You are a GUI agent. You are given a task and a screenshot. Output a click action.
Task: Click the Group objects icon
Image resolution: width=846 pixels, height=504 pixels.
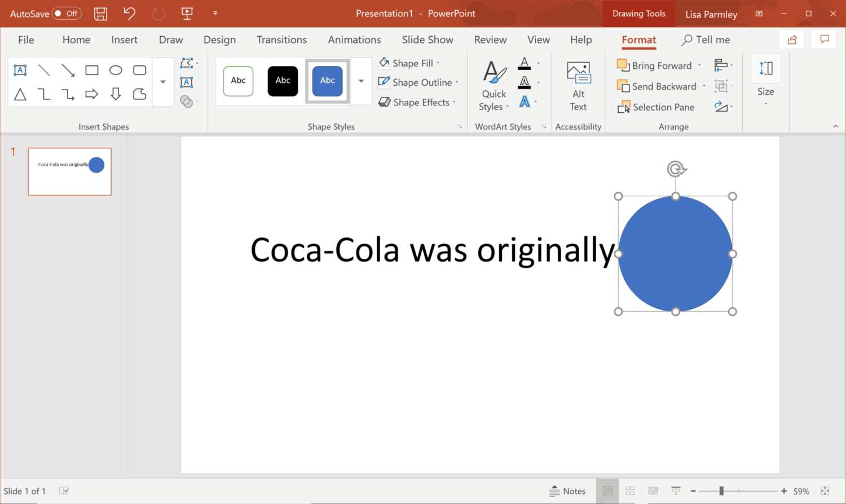click(x=722, y=86)
